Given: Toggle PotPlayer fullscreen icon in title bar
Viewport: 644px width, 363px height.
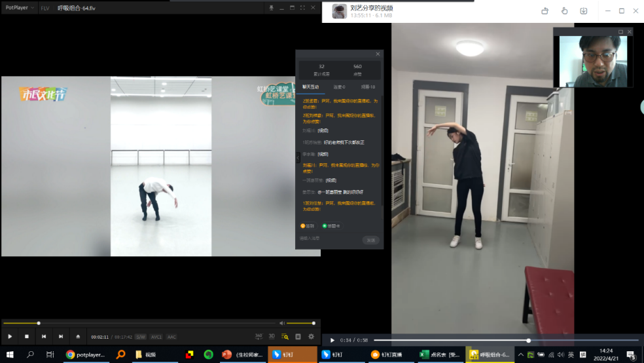Looking at the screenshot, I should point(303,8).
